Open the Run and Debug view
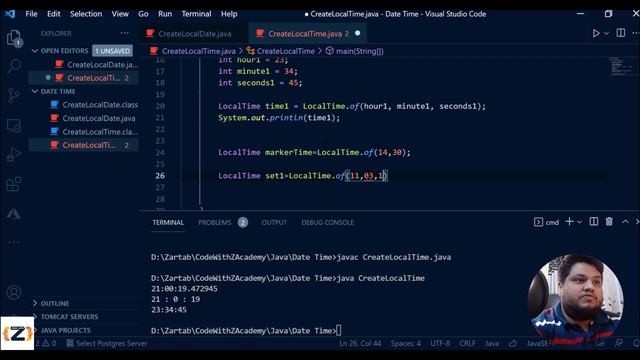The width and height of the screenshot is (640, 360). tap(14, 154)
